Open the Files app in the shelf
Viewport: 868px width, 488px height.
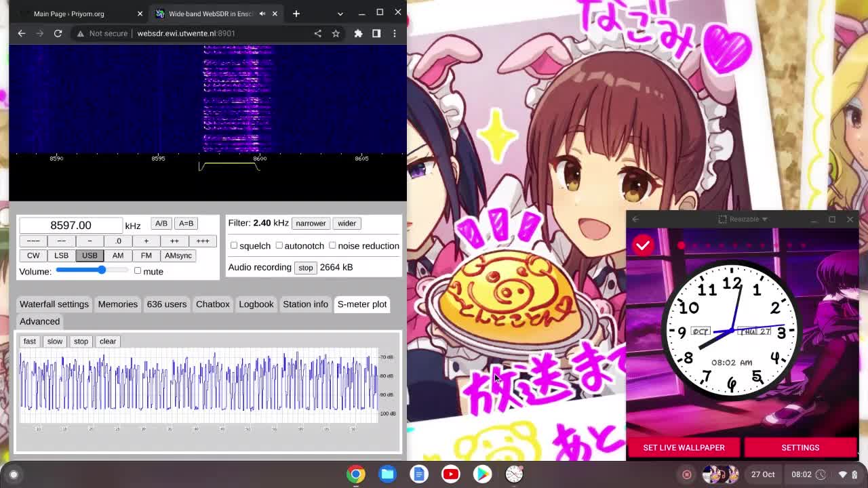pos(387,474)
